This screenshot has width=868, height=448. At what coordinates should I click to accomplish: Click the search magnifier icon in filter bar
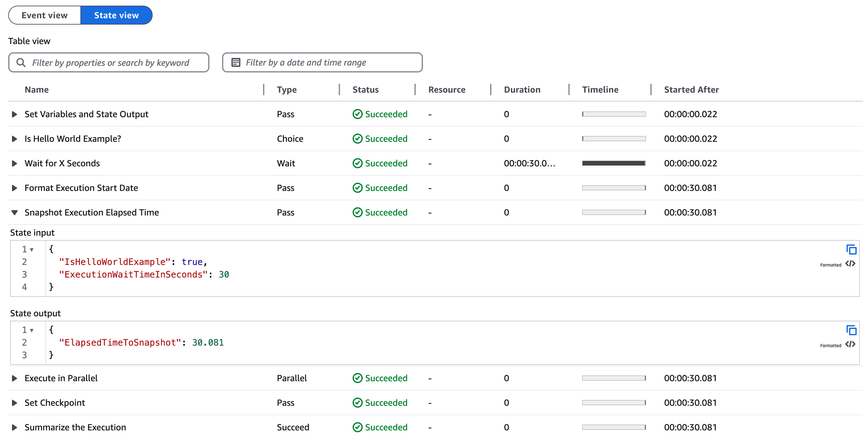coord(21,62)
